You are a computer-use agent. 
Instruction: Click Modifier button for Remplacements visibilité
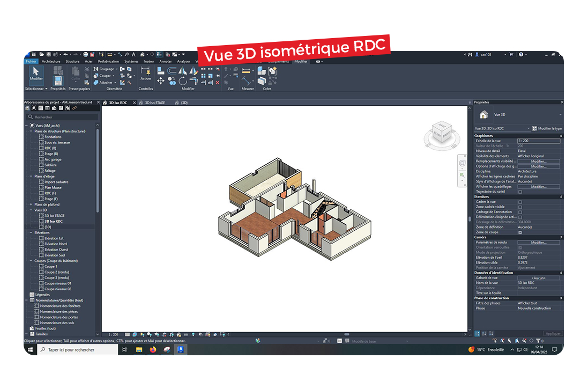coord(539,161)
